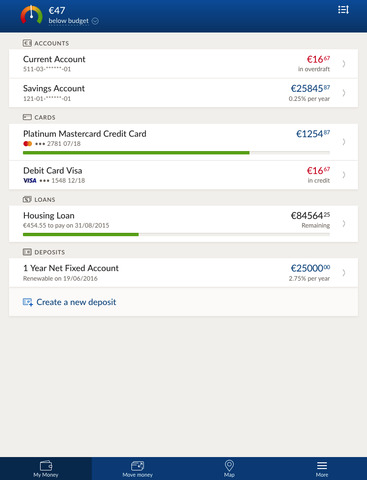Open Savings Account details chevron

[x=344, y=93]
